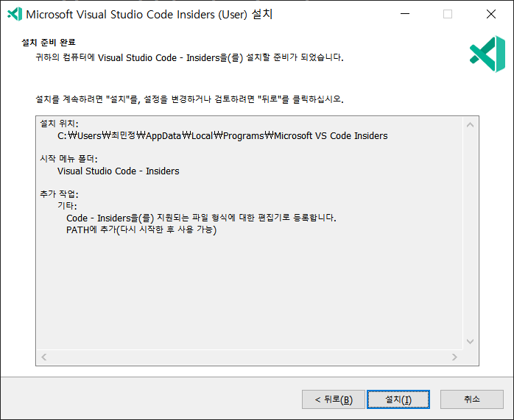The image size is (514, 420).
Task: Click the "시작 메뉴 폴더:" label
Action: click(68, 159)
